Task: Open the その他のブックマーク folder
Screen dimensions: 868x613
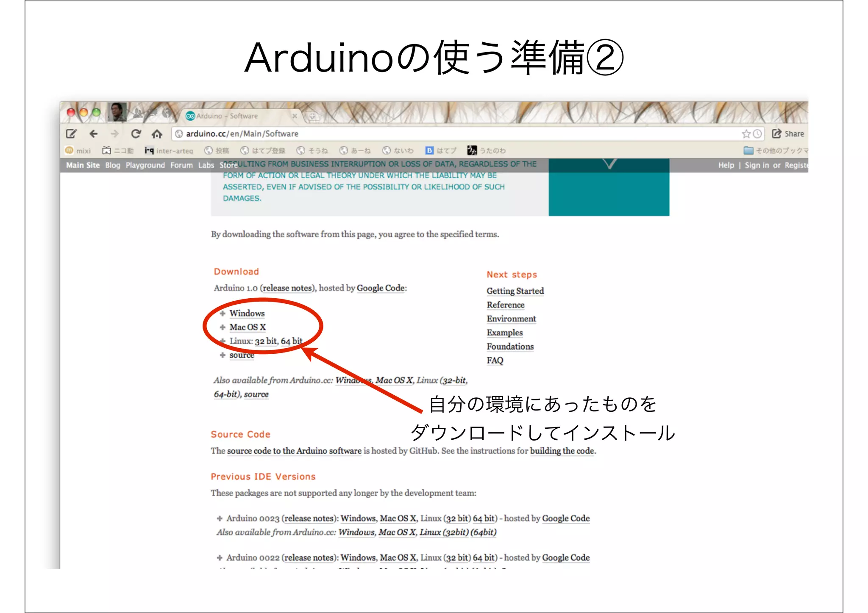Action: [x=776, y=150]
